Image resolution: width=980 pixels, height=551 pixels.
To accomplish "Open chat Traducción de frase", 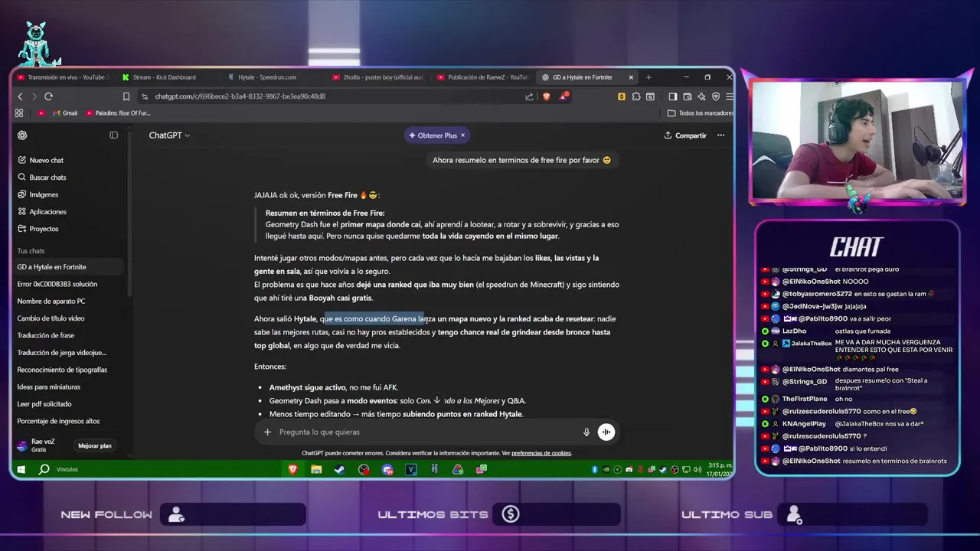I will (69, 335).
